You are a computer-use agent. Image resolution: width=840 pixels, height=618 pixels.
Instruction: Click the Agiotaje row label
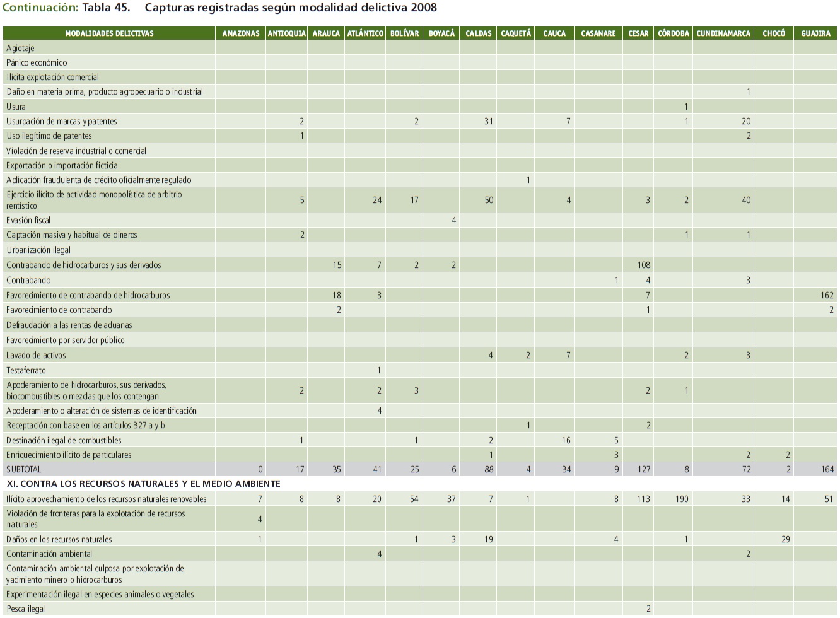(x=20, y=48)
